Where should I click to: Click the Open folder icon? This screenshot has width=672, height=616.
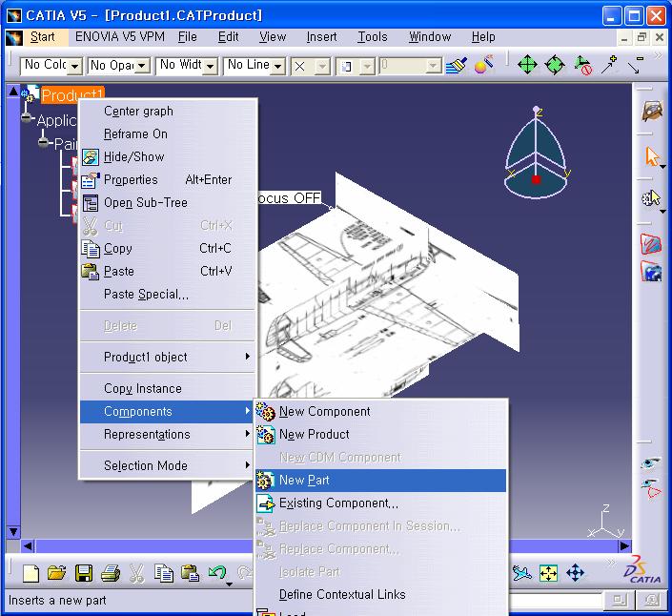tap(57, 573)
